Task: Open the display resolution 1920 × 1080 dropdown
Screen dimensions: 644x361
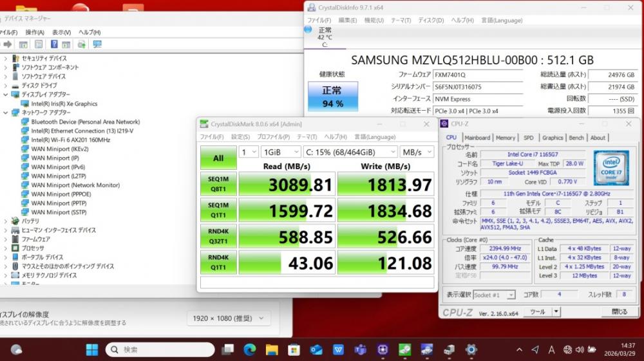Action: pos(229,319)
